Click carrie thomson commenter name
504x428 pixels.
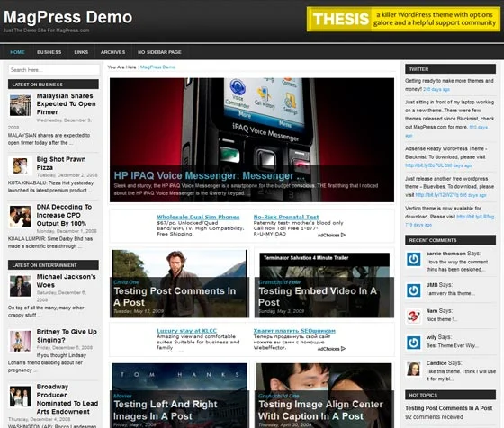pyautogui.click(x=445, y=254)
